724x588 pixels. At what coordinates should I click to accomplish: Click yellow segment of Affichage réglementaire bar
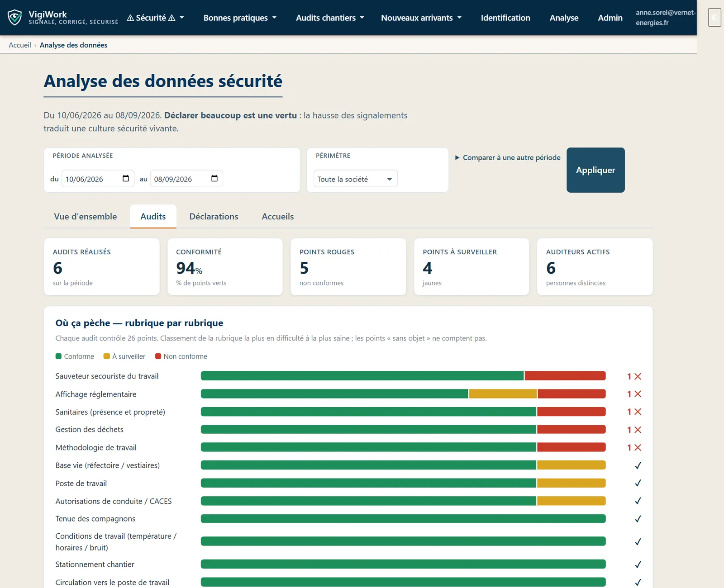tap(503, 394)
